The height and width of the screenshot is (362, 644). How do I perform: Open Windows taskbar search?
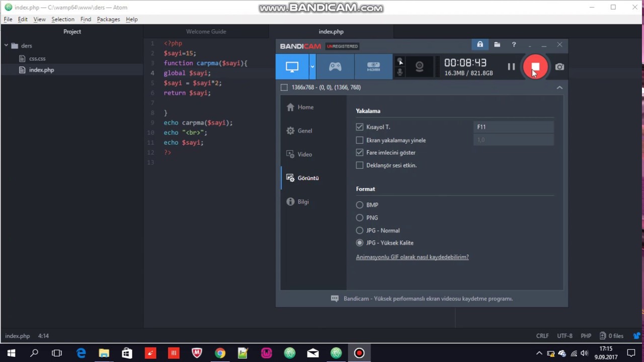(34, 353)
